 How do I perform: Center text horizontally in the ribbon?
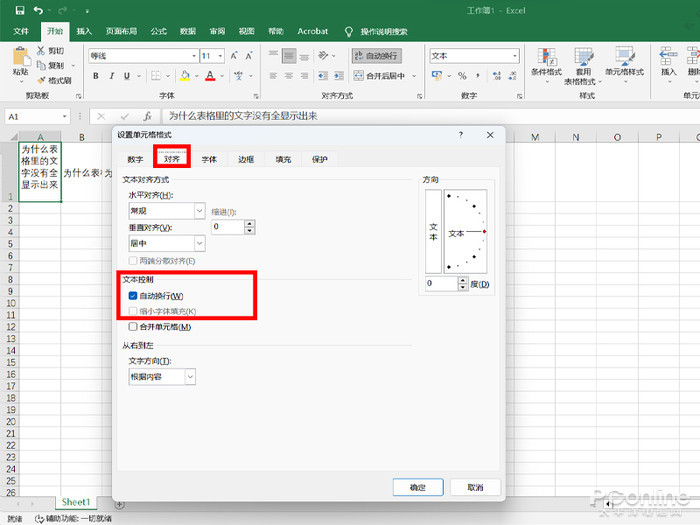pyautogui.click(x=289, y=76)
